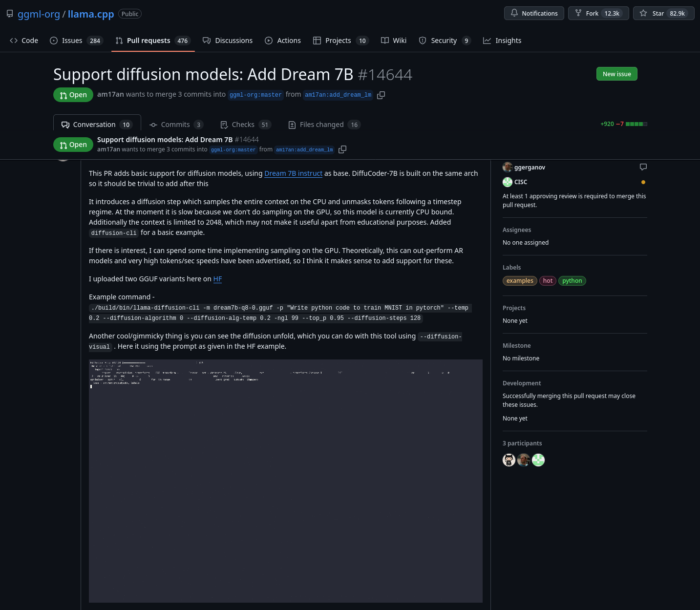Click the Star icon in Star button
The height and width of the screenshot is (610, 700).
click(643, 13)
